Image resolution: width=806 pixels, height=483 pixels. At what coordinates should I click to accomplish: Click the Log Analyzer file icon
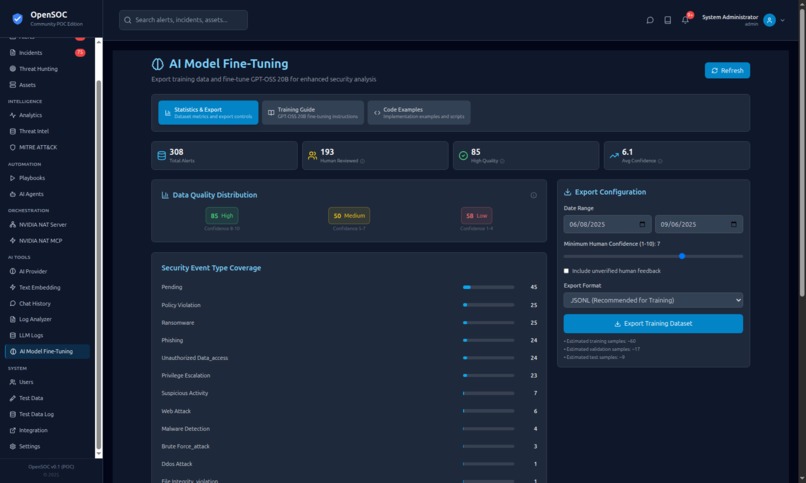pos(12,319)
